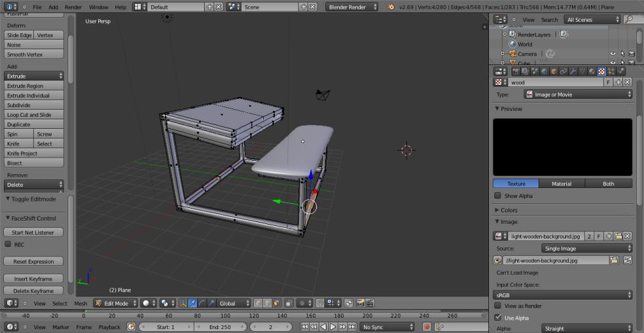
Task: Open the Edit Mode dropdown
Action: [x=116, y=304]
